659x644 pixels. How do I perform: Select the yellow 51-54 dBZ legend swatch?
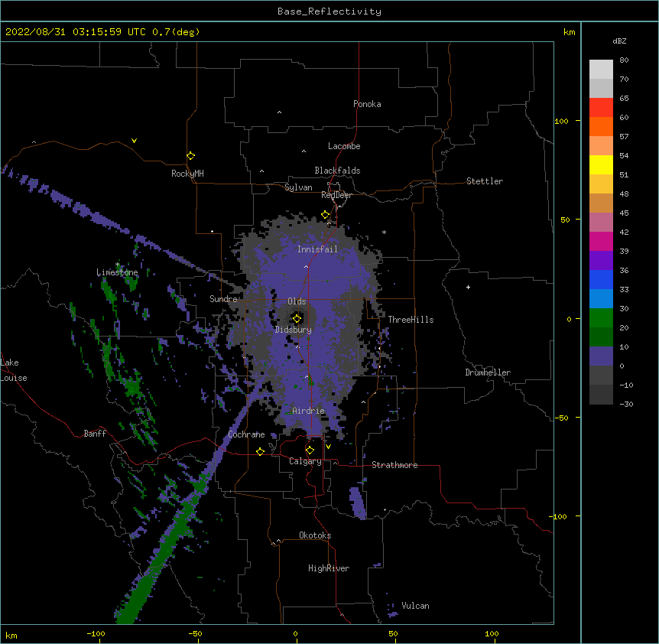(x=601, y=164)
